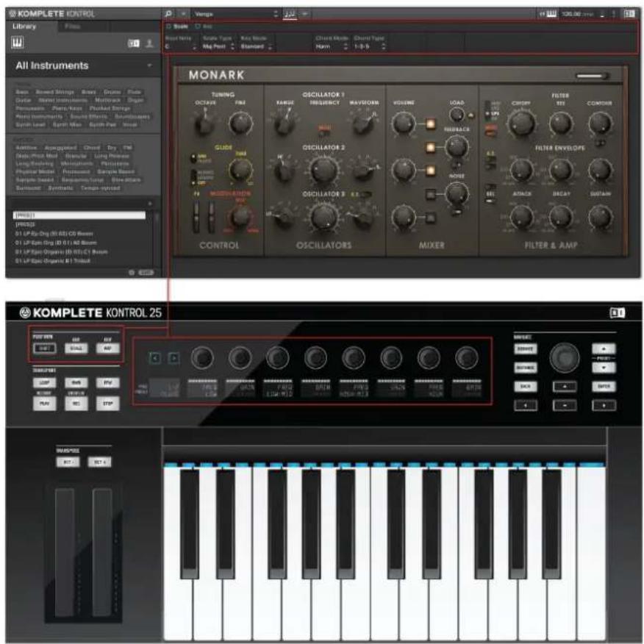Viewport: 644px width, 644px height.
Task: Switch to the Files tab
Action: (72, 26)
